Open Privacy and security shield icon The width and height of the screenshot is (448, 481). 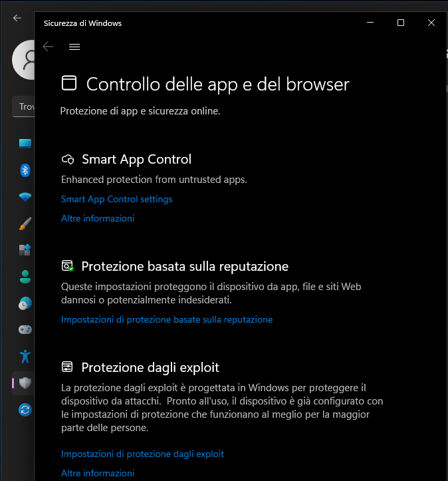25,383
